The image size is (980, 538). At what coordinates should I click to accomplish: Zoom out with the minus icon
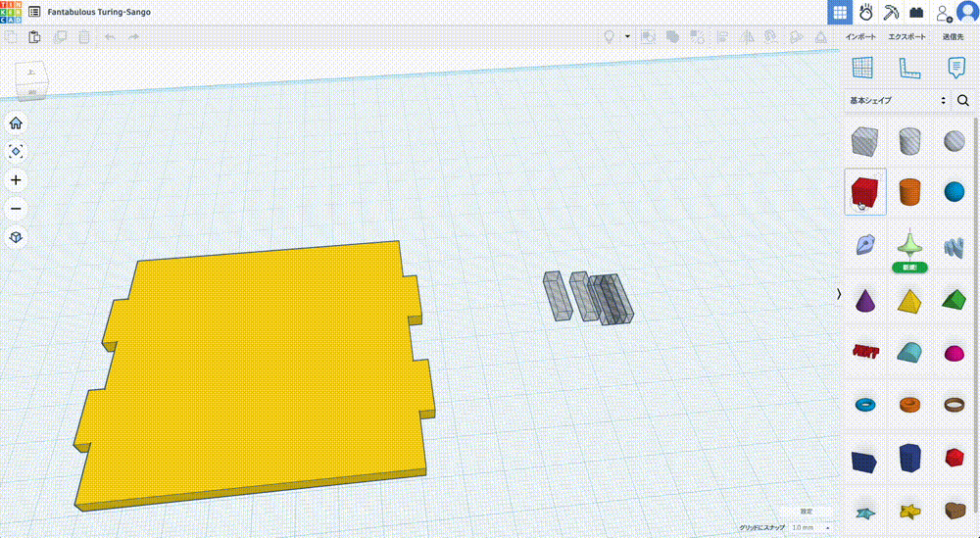click(x=16, y=209)
